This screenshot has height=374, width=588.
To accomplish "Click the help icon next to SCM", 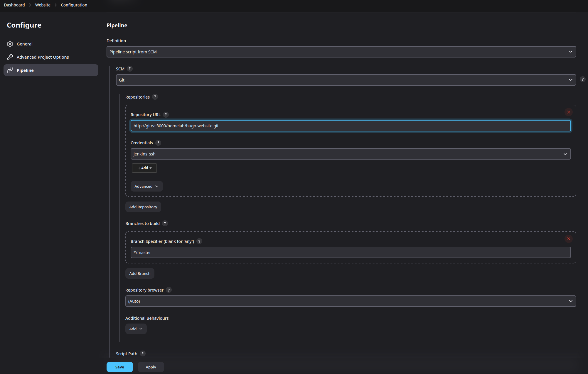I will (x=130, y=69).
